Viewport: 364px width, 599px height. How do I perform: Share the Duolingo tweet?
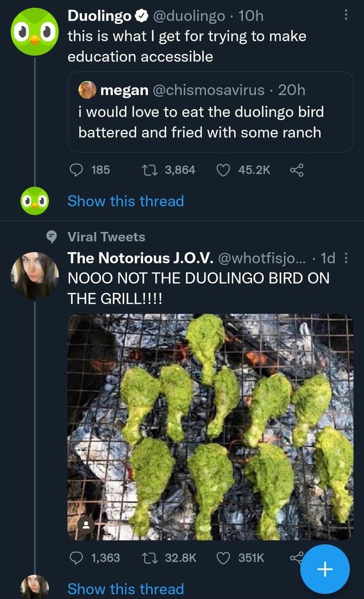point(296,170)
